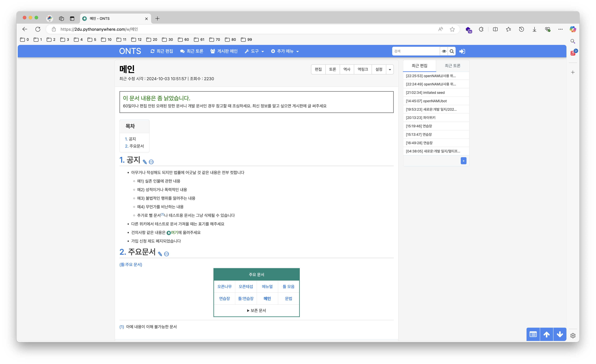
Task: Expand the caret dropdown next to 설정
Action: coord(390,69)
